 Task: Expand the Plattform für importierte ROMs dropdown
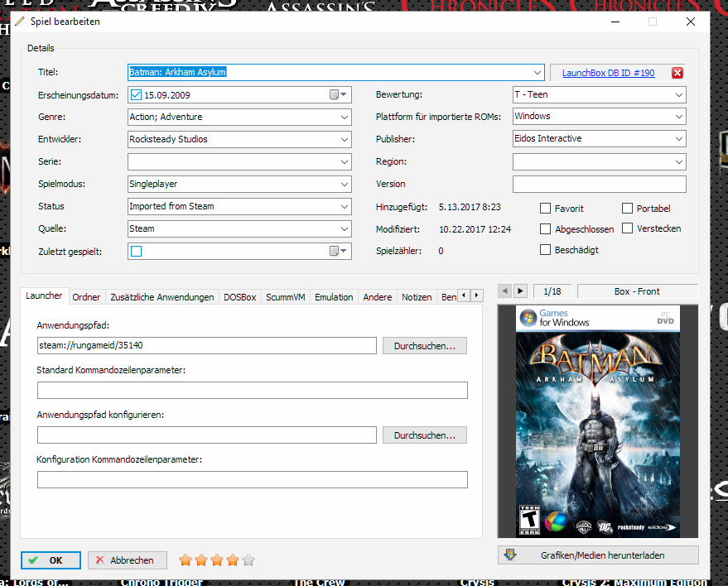coord(679,117)
